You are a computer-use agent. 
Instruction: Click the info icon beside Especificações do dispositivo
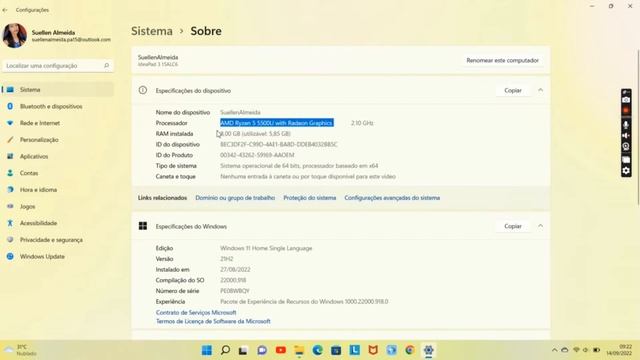pos(142,90)
